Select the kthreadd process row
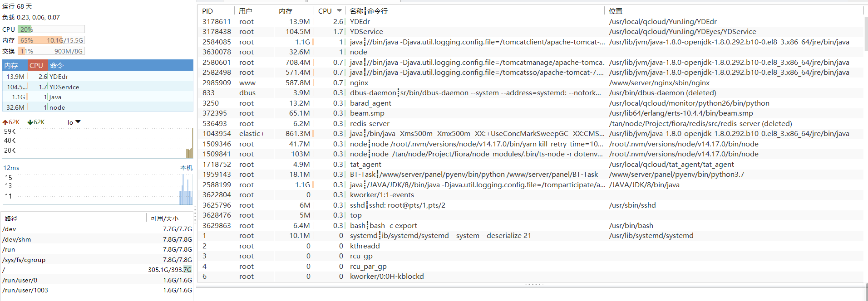This screenshot has height=301, width=868. (530, 246)
